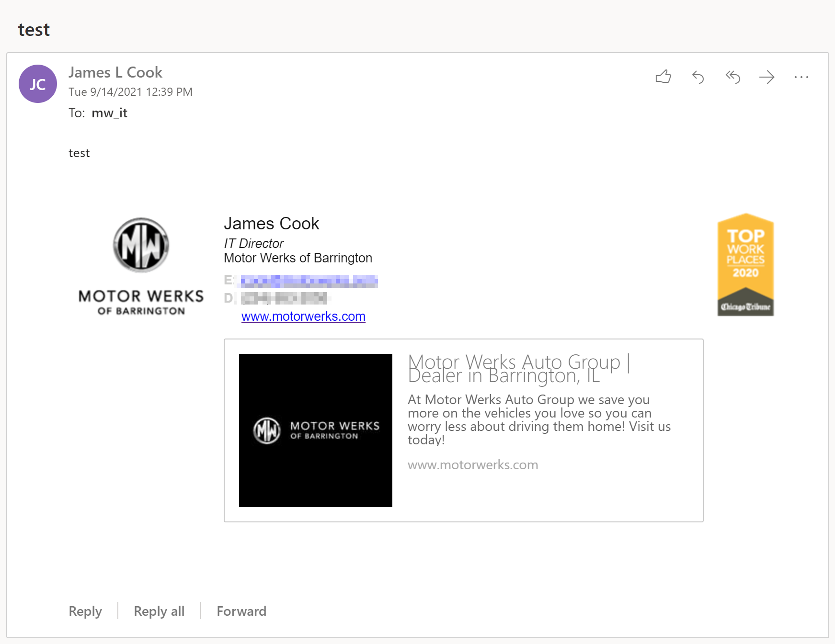The image size is (835, 644).
Task: Click the Reply arrow icon in header
Action: [x=698, y=77]
